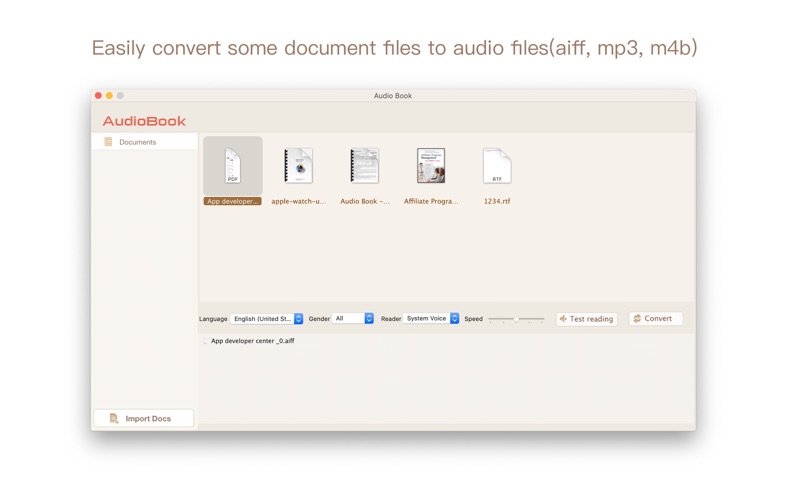
Task: Click the Speed slider knob
Action: (x=516, y=319)
